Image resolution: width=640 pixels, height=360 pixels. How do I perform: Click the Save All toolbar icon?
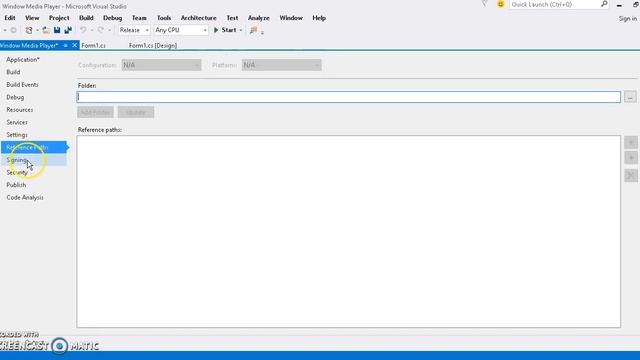(68, 30)
